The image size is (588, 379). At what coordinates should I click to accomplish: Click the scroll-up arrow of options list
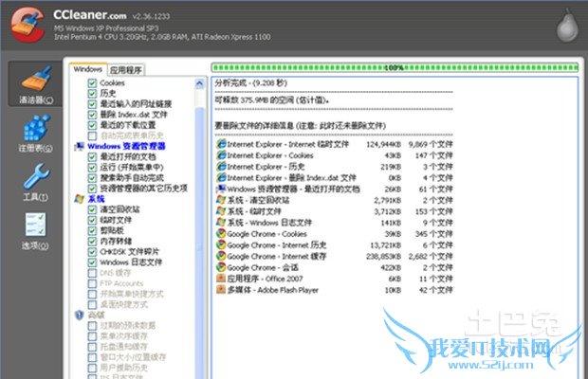(200, 83)
